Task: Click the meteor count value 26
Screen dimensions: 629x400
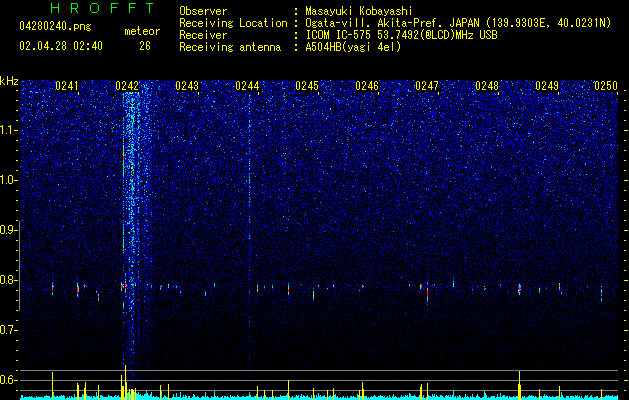Action: point(145,46)
